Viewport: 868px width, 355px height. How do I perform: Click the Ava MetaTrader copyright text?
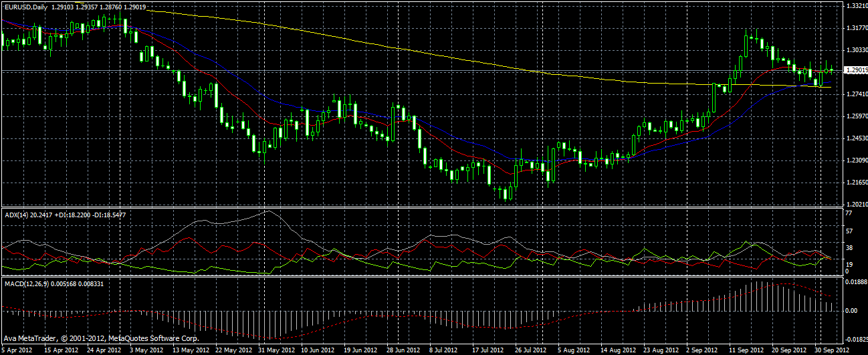point(100,338)
